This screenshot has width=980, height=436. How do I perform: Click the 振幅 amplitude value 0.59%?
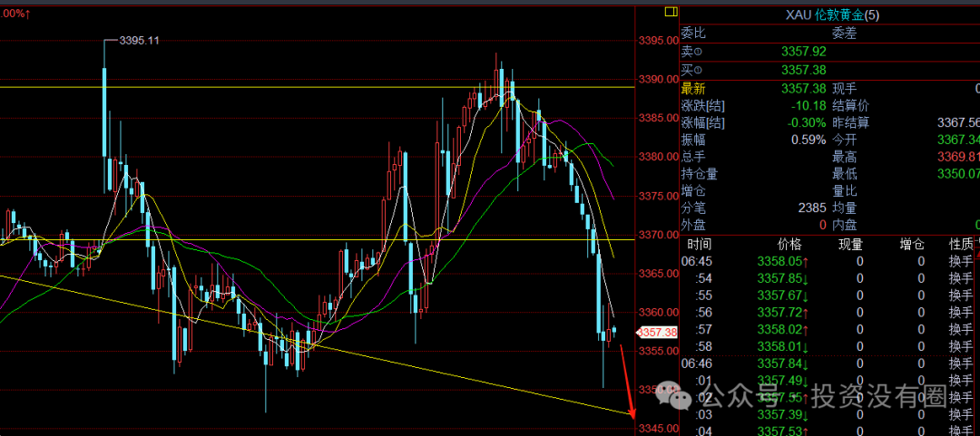coord(808,140)
